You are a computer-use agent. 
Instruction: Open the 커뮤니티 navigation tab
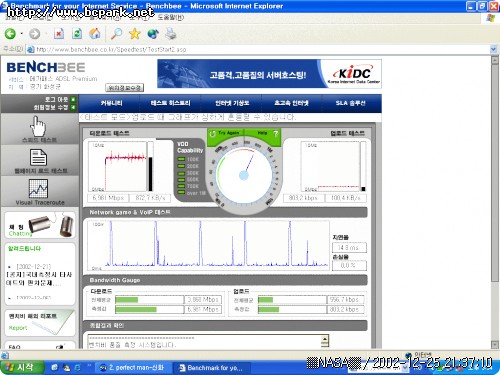(x=112, y=103)
